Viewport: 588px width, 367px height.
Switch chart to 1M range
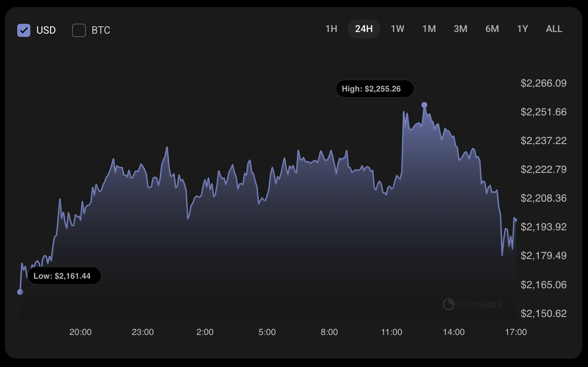tap(429, 29)
